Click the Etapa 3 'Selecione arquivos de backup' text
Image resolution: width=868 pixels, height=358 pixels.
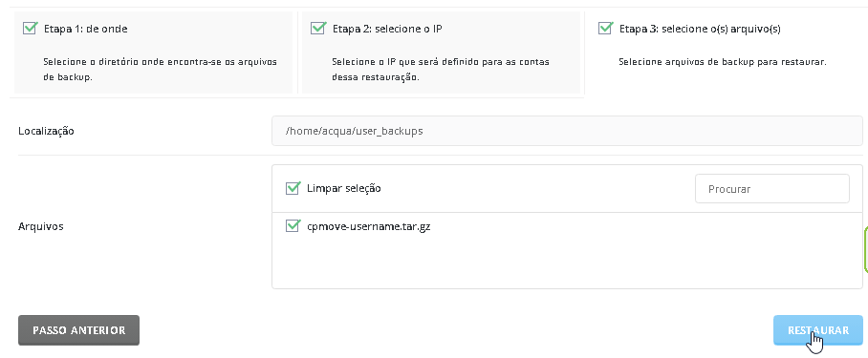click(x=723, y=62)
